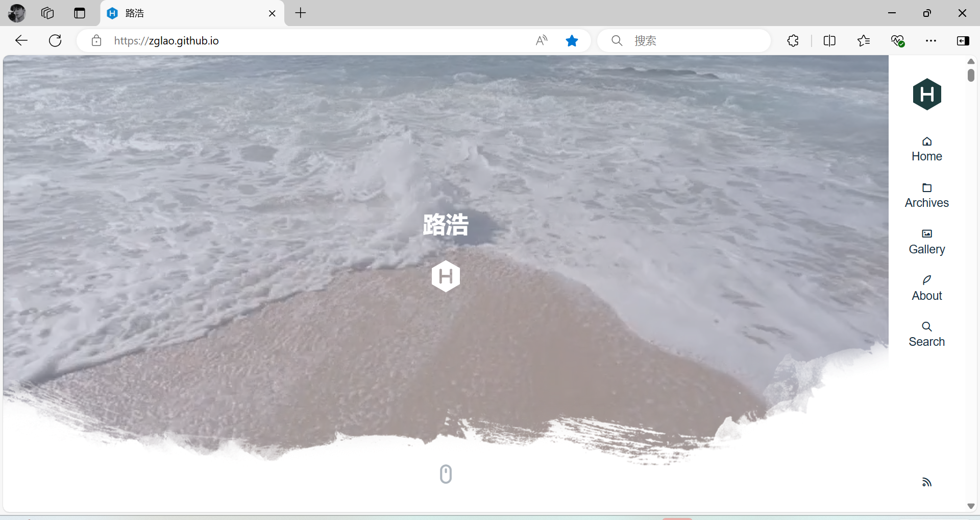
Task: Click the 搜索 search box
Action: click(684, 41)
